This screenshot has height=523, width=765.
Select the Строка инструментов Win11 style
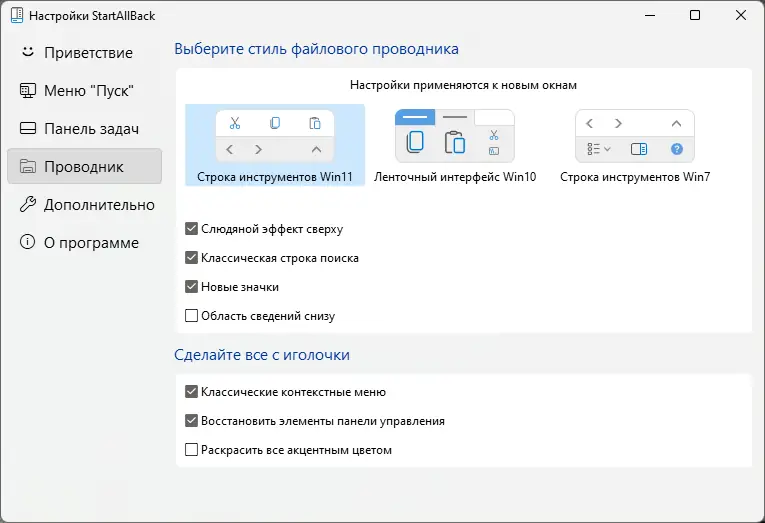(275, 145)
